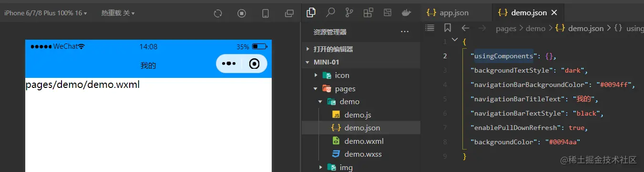Click the "black" value on line 6
This screenshot has width=644, height=172.
tap(586, 113)
